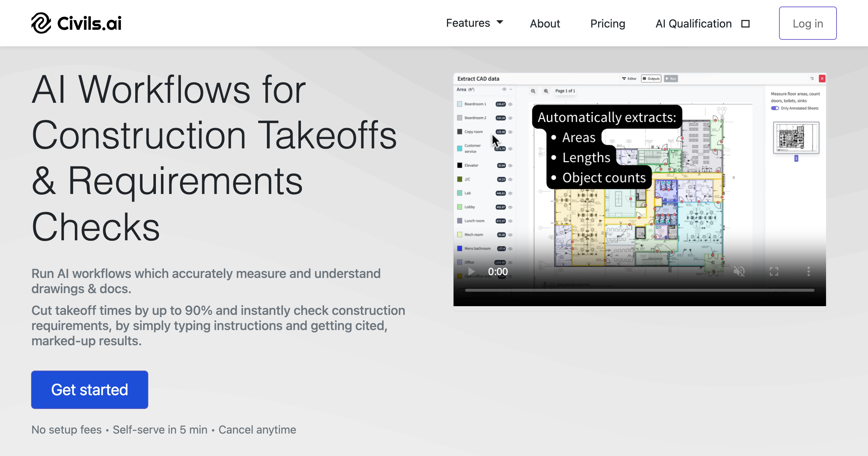
Task: Toggle Boardroom 1 visibility eye
Action: tap(510, 104)
